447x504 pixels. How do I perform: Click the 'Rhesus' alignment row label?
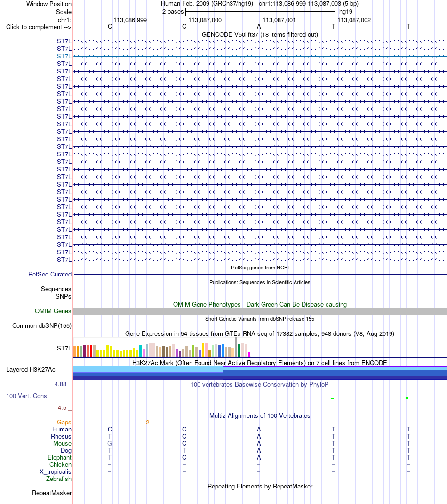coord(61,437)
